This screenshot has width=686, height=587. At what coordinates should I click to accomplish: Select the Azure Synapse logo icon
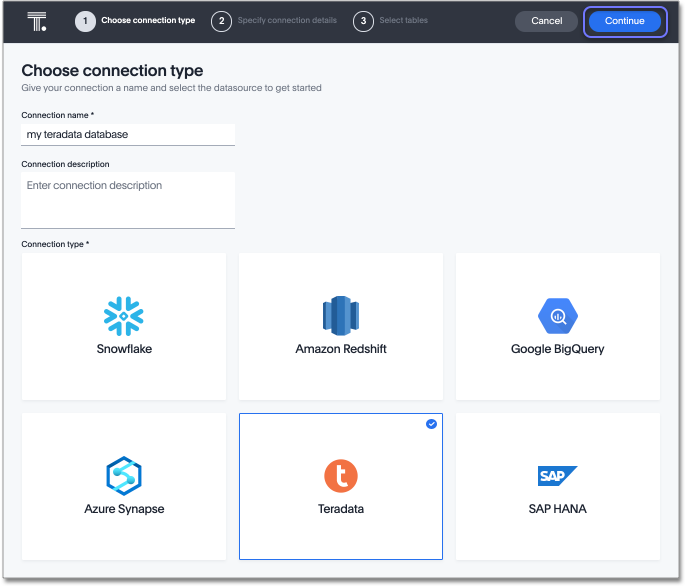124,476
